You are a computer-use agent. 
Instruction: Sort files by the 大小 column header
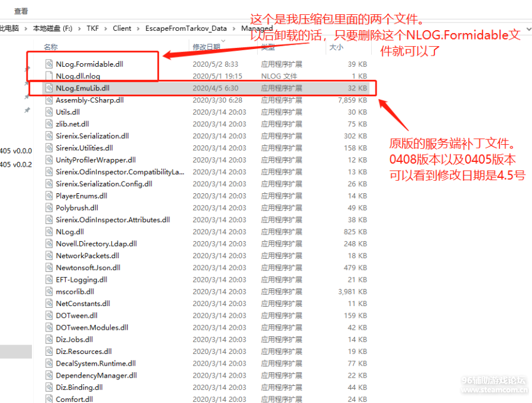[336, 47]
